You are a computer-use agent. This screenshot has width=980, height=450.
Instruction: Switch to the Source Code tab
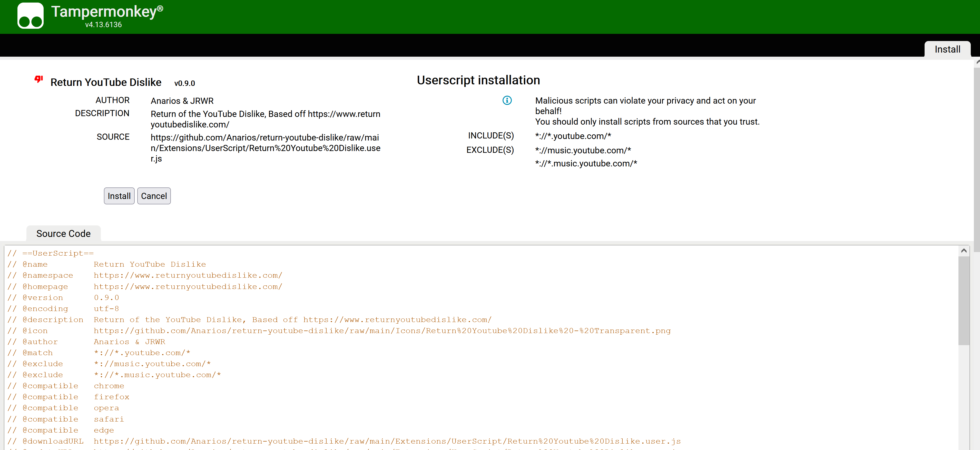(x=64, y=234)
